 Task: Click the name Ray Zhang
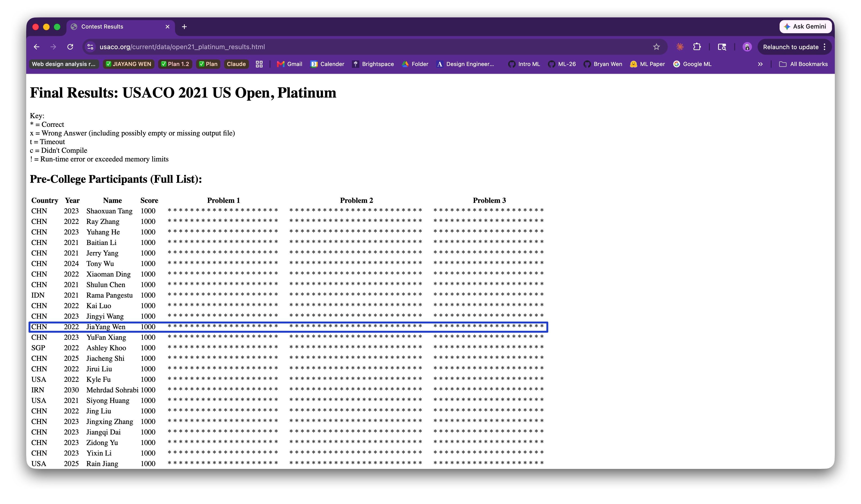click(103, 221)
